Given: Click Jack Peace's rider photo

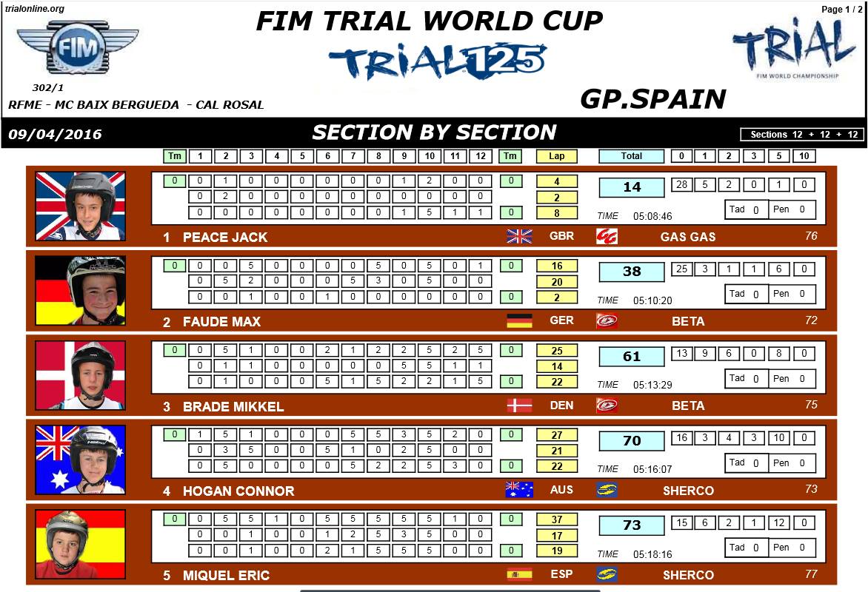Looking at the screenshot, I should point(81,206).
